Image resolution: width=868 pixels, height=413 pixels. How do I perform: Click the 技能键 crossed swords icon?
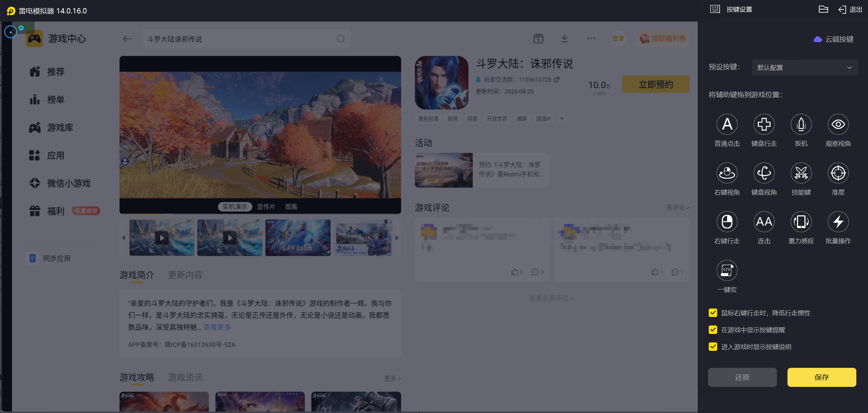coord(801,173)
